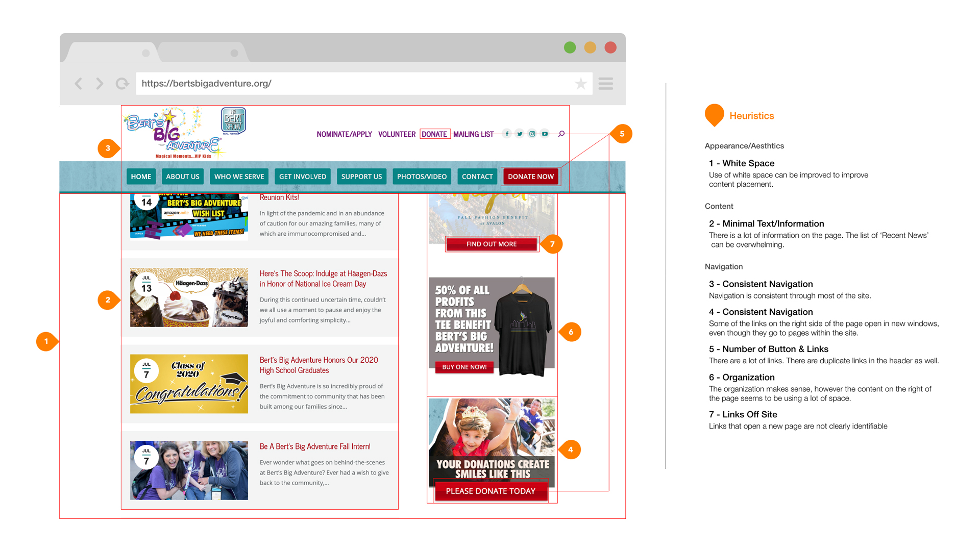Click the '1 - White Space' heuristic heading
This screenshot has height=551, width=980.
tap(742, 163)
